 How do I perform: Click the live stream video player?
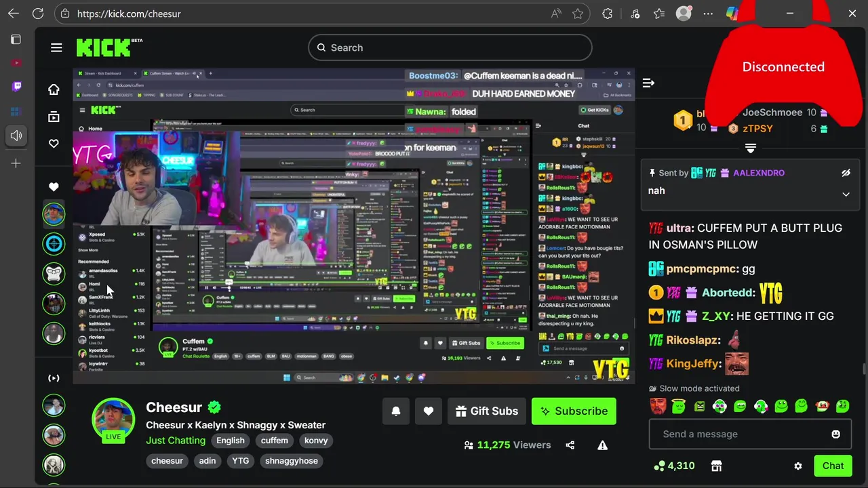(x=354, y=226)
